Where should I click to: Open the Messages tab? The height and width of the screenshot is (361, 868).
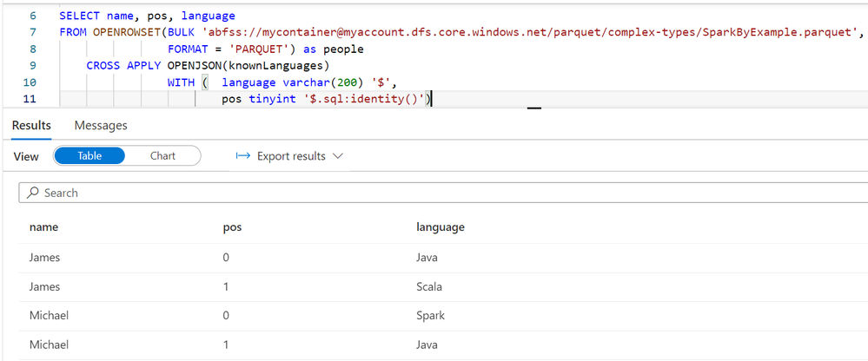click(101, 126)
